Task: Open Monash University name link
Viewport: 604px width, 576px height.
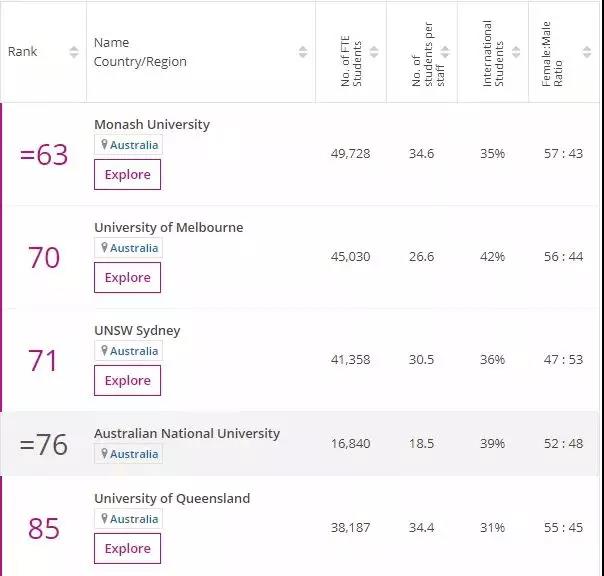Action: (x=152, y=124)
